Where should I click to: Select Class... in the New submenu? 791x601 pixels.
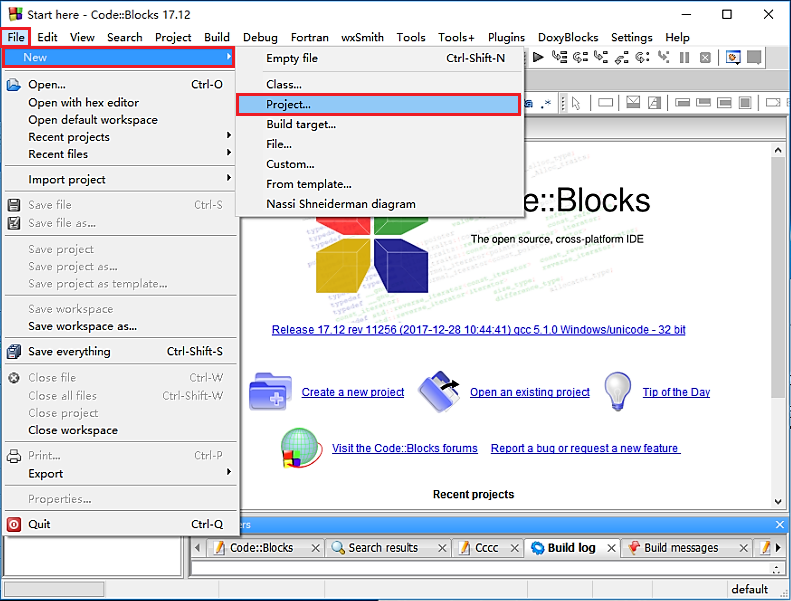click(x=380, y=84)
